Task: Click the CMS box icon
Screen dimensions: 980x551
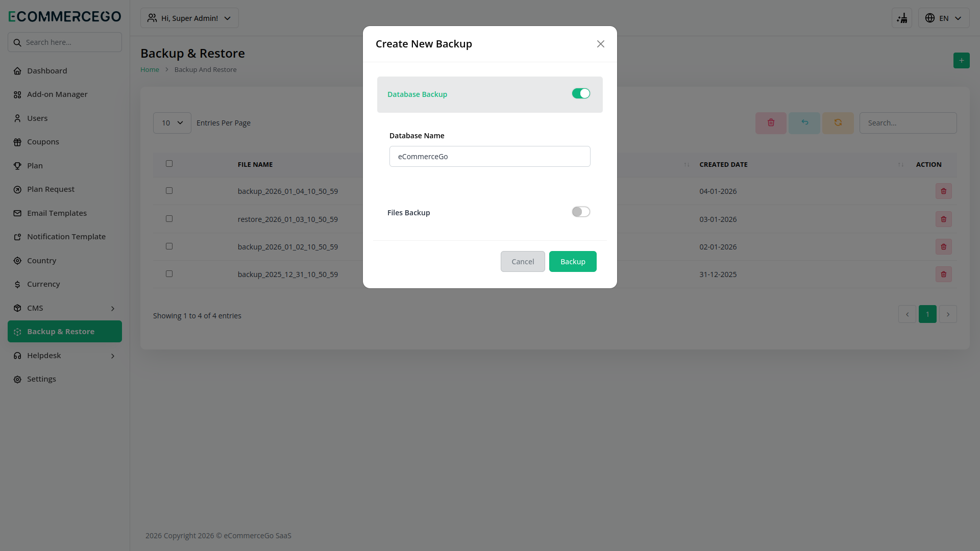Action: point(17,308)
